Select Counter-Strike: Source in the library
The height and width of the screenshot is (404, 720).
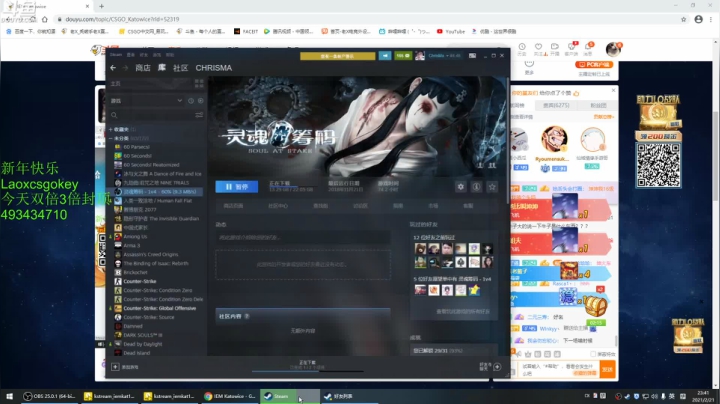[x=148, y=317]
